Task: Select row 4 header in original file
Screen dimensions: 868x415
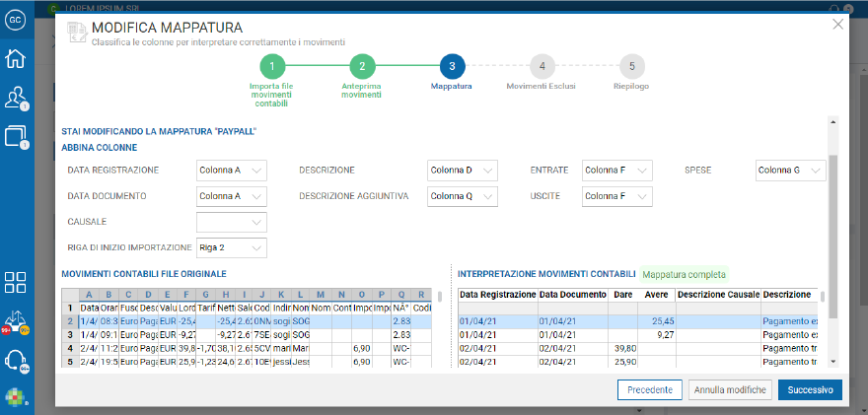Action: (70, 349)
